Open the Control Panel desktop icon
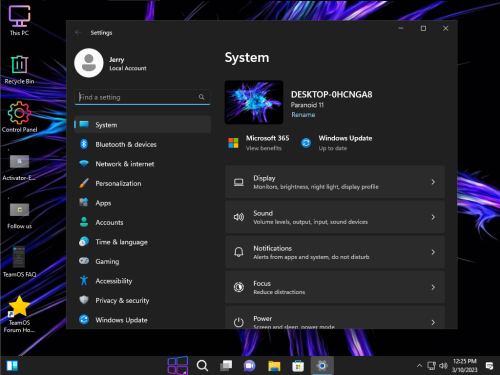Viewport: 500px width, 375px height. point(19,117)
